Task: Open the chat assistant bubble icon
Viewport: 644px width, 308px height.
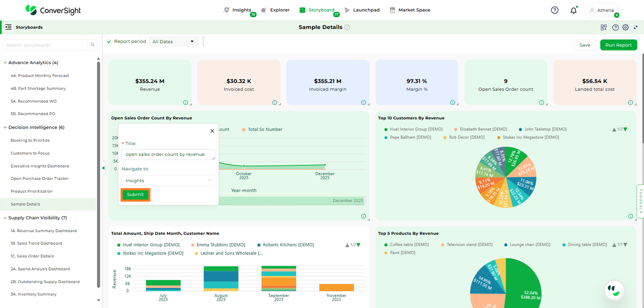Action: pyautogui.click(x=614, y=290)
